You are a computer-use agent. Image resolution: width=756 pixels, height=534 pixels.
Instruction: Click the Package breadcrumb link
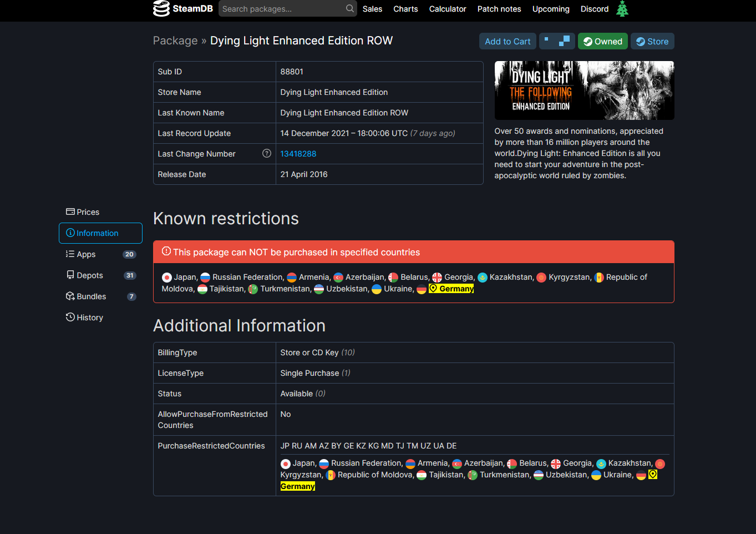tap(175, 41)
